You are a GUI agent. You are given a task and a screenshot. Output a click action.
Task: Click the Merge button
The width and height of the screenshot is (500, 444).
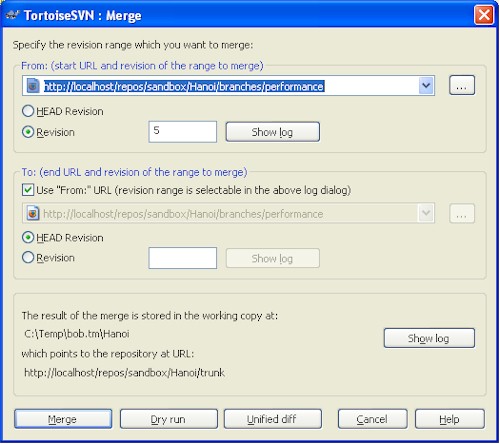pos(63,419)
